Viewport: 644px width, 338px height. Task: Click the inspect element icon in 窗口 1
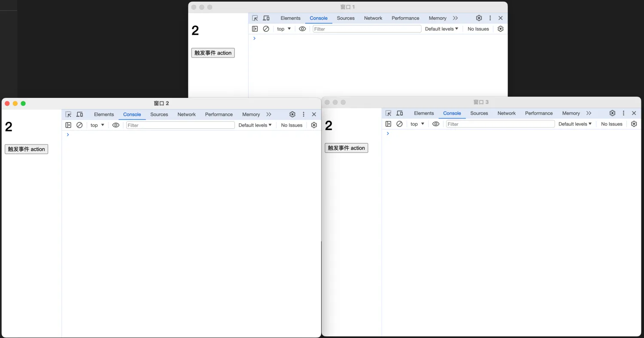tap(255, 18)
